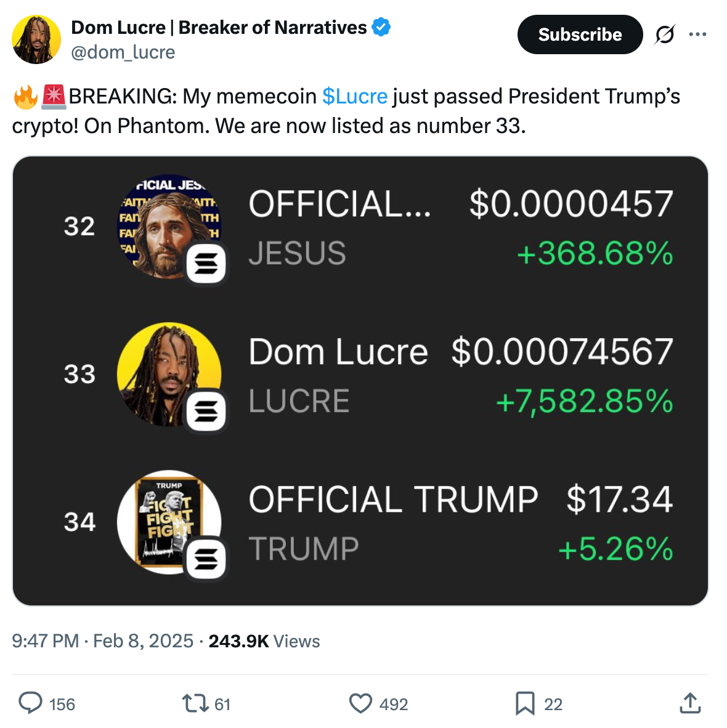Open the $Lucre cashtag link
The width and height of the screenshot is (727, 728).
[355, 96]
